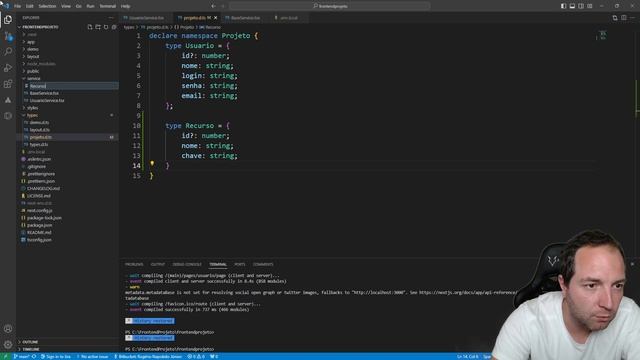Refresh the Explorer file tree
The image size is (640, 360).
(x=106, y=27)
